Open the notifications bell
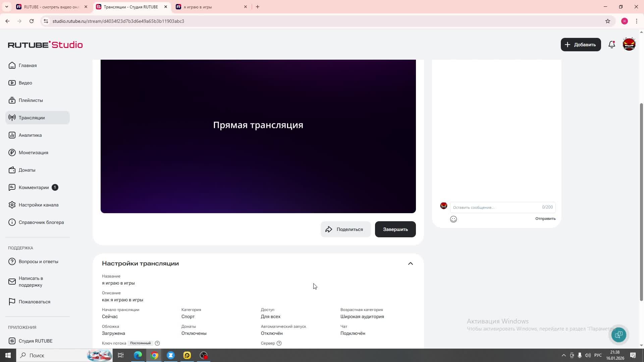The image size is (644, 362). 611,45
